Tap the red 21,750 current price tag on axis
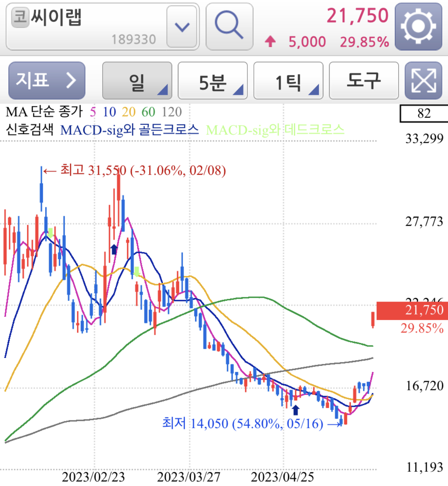This screenshot has width=448, height=486. click(412, 310)
